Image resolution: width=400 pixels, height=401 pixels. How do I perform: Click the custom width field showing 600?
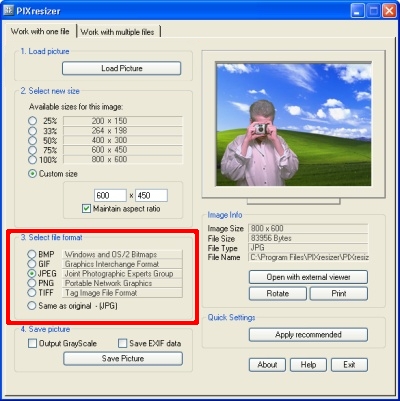(110, 195)
